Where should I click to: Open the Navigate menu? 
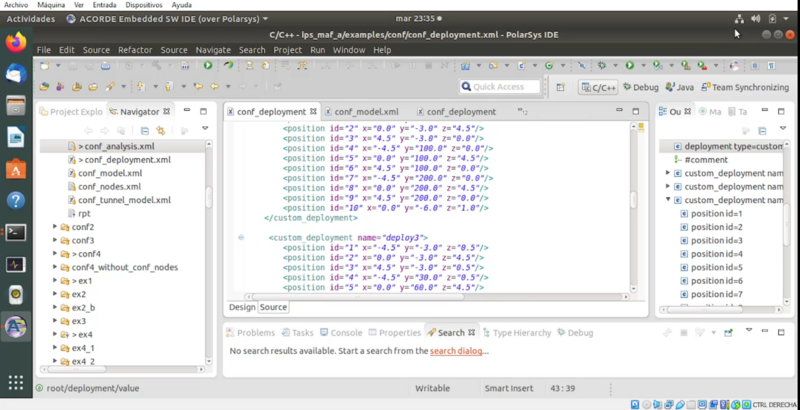(213, 50)
